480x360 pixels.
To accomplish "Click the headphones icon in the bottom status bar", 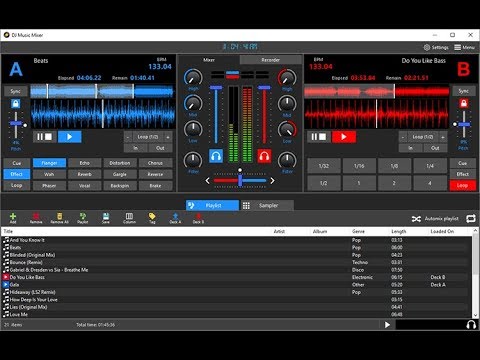I will [471, 325].
